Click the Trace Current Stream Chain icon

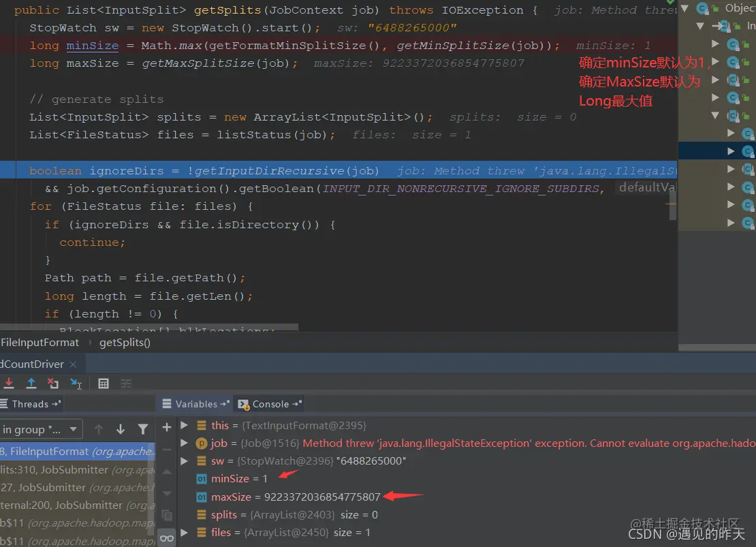click(126, 384)
